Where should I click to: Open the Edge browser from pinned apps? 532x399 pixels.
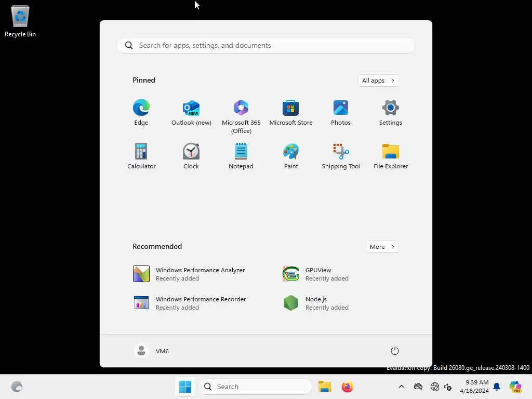pyautogui.click(x=141, y=113)
